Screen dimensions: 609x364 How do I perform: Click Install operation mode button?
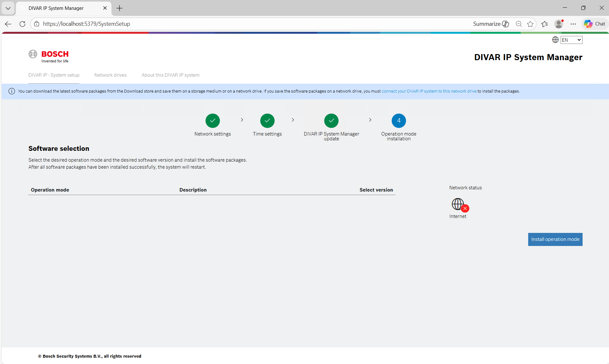click(x=555, y=239)
